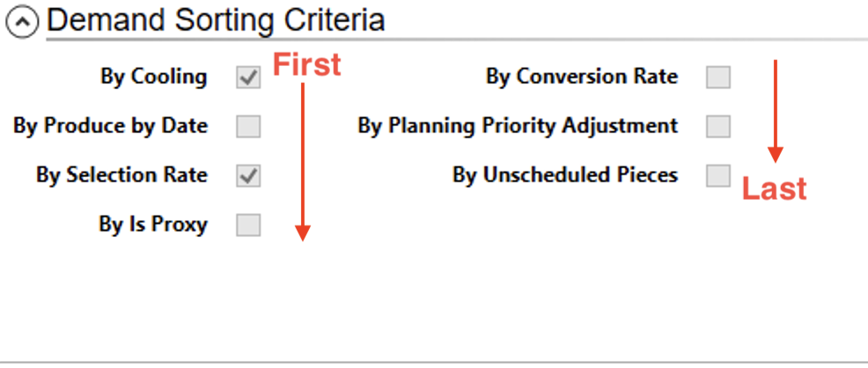The width and height of the screenshot is (868, 368).
Task: Click the 'By Planning Priority Adjustment' label text
Action: (x=518, y=127)
